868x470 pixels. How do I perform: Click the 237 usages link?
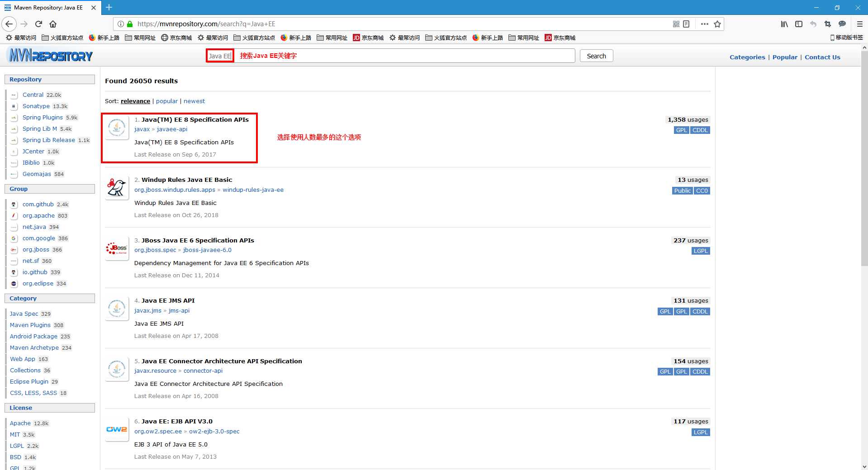691,240
